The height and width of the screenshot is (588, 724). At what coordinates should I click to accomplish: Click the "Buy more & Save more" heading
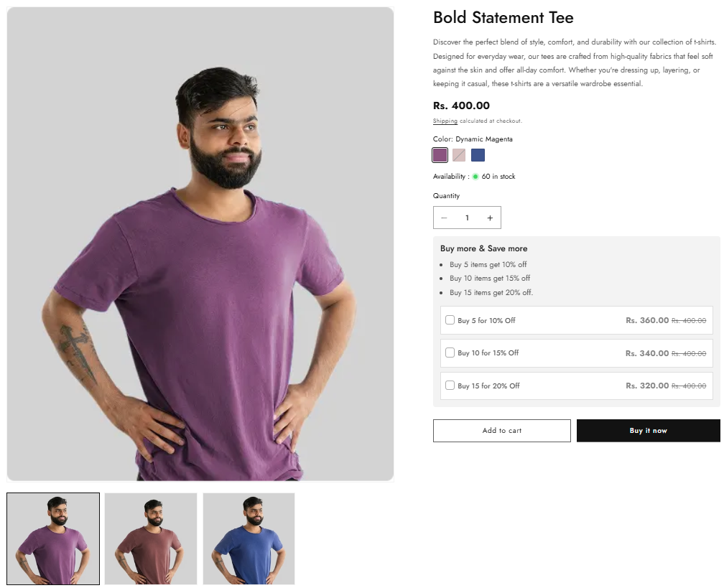point(484,248)
